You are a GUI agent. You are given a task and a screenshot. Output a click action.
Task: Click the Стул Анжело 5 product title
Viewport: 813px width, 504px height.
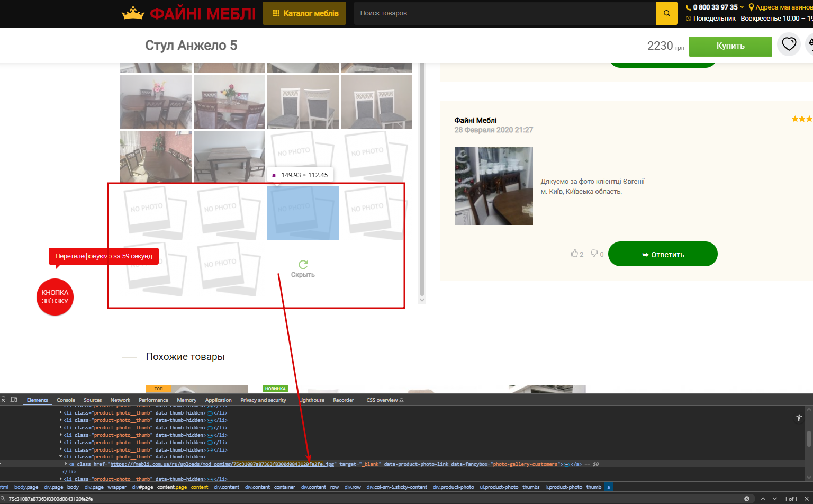pos(191,46)
